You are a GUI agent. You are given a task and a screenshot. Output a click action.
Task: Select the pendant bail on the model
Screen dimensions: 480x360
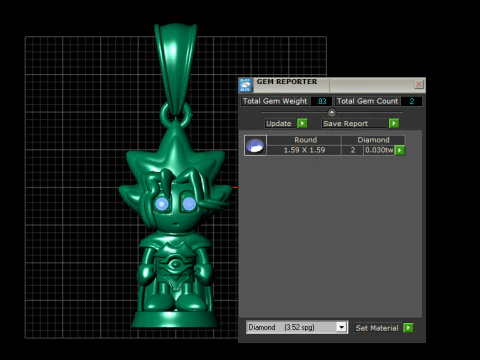coord(176,67)
